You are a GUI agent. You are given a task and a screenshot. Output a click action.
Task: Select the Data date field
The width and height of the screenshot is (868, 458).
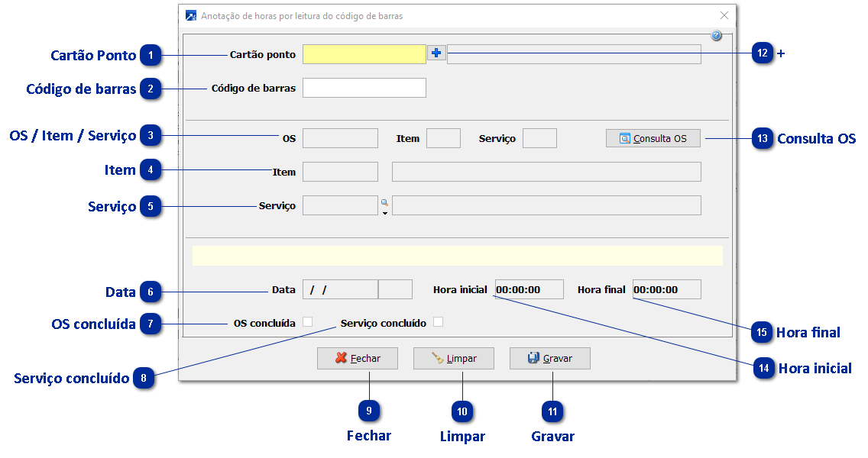click(340, 289)
